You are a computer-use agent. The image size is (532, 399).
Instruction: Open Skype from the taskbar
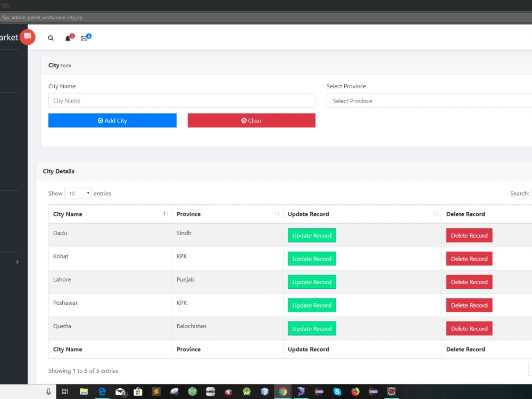[x=337, y=392]
